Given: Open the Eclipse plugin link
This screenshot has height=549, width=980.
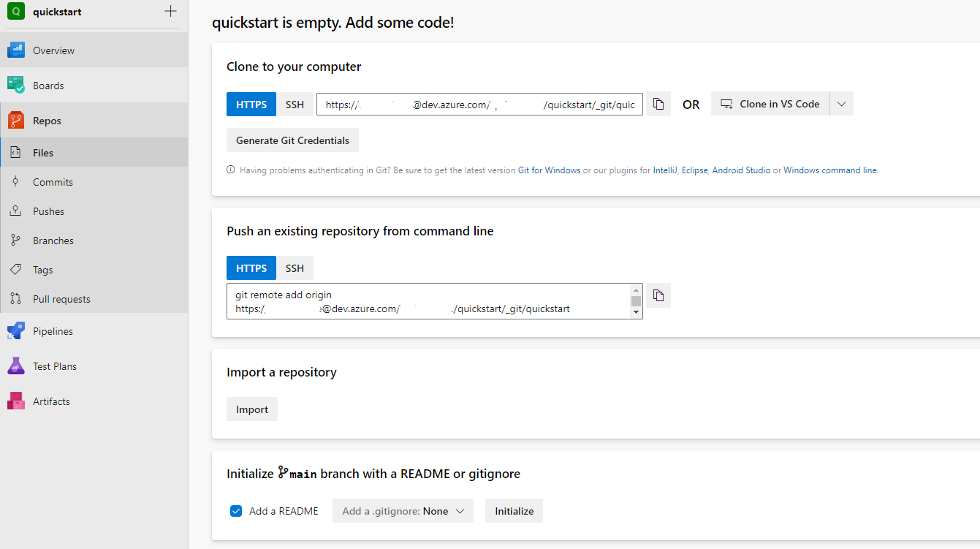Looking at the screenshot, I should tap(695, 170).
